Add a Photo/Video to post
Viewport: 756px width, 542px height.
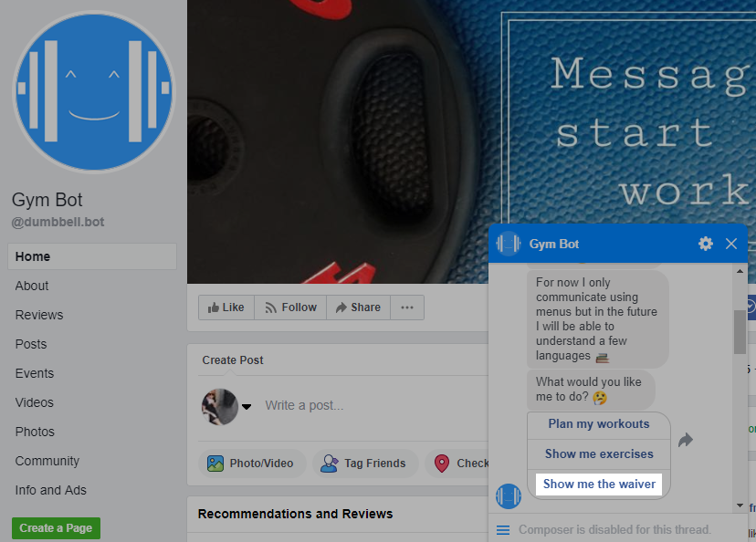point(250,464)
